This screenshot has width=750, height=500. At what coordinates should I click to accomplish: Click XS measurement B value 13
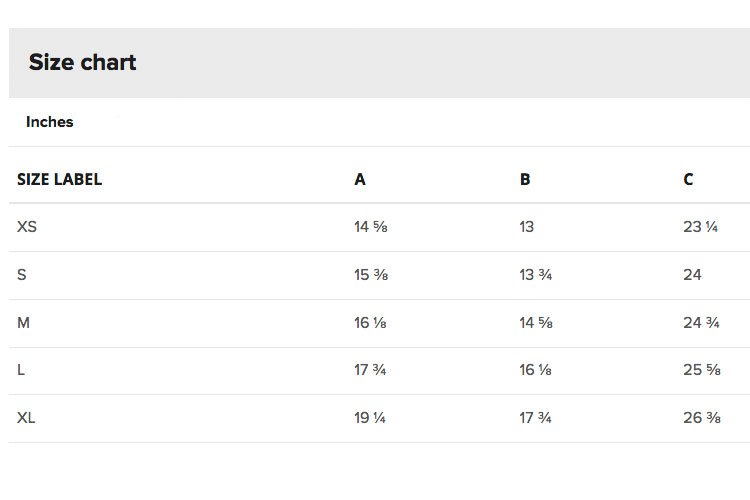click(x=527, y=227)
